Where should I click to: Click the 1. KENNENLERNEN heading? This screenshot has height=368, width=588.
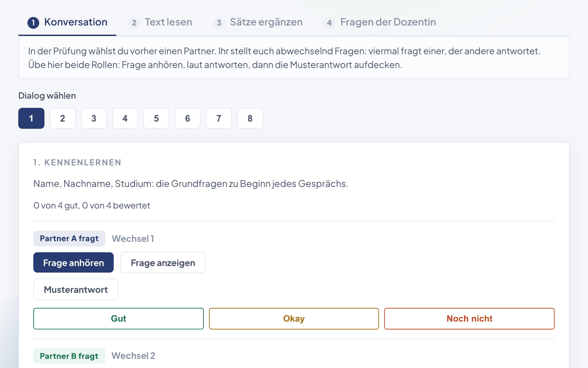coord(77,162)
